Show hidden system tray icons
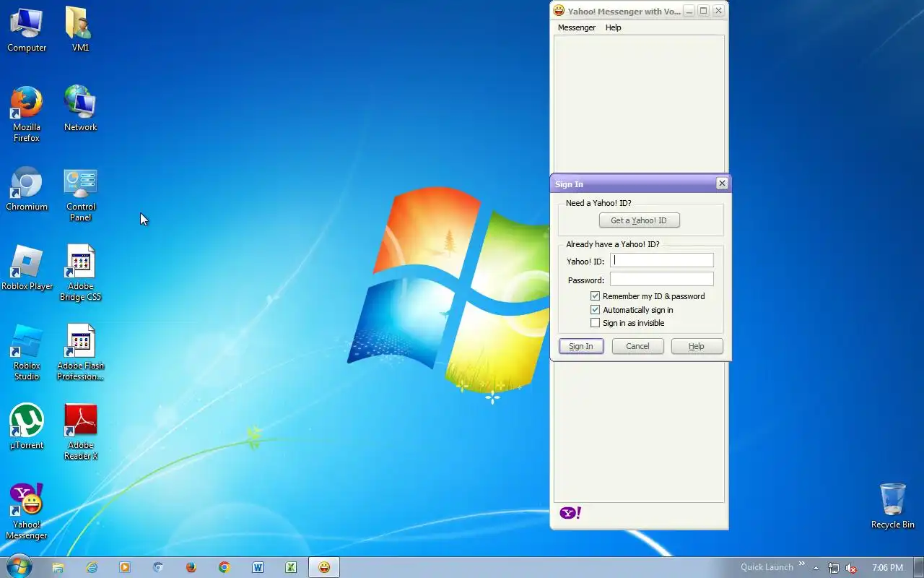The height and width of the screenshot is (578, 924). tap(816, 568)
